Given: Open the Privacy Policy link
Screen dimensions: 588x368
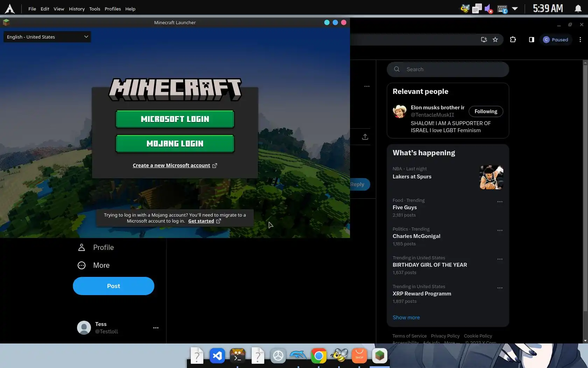Looking at the screenshot, I should [445, 336].
